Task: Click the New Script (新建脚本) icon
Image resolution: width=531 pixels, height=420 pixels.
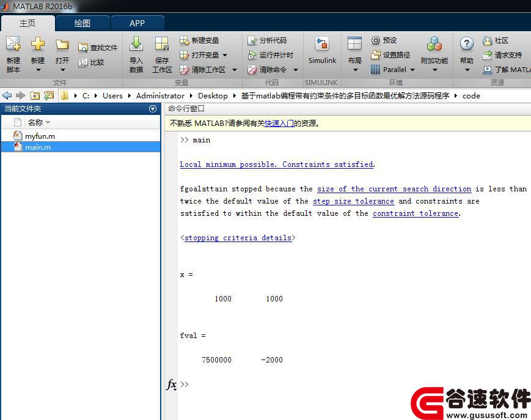Action: pos(13,44)
